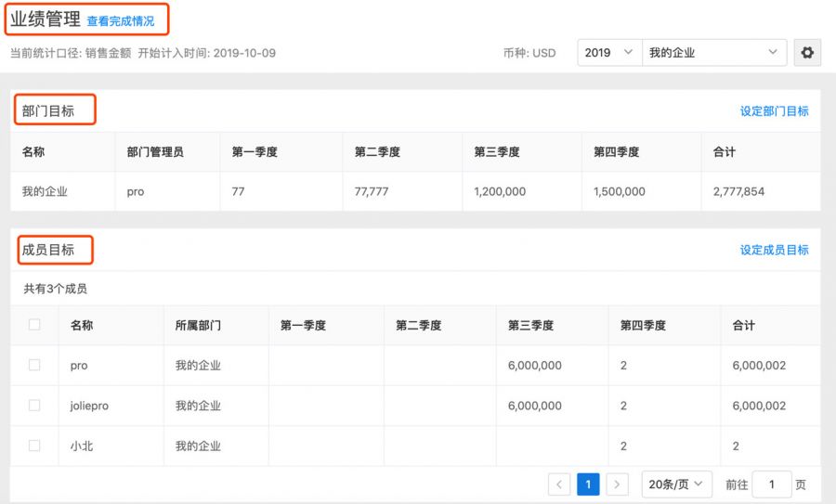Open the settings gear icon

807,53
